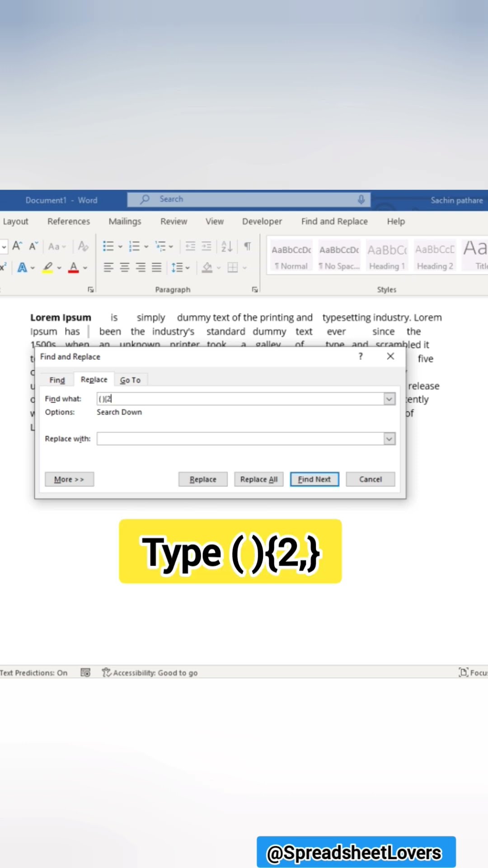Click the Increase Font Size icon
The width and height of the screenshot is (488, 868).
tap(17, 246)
